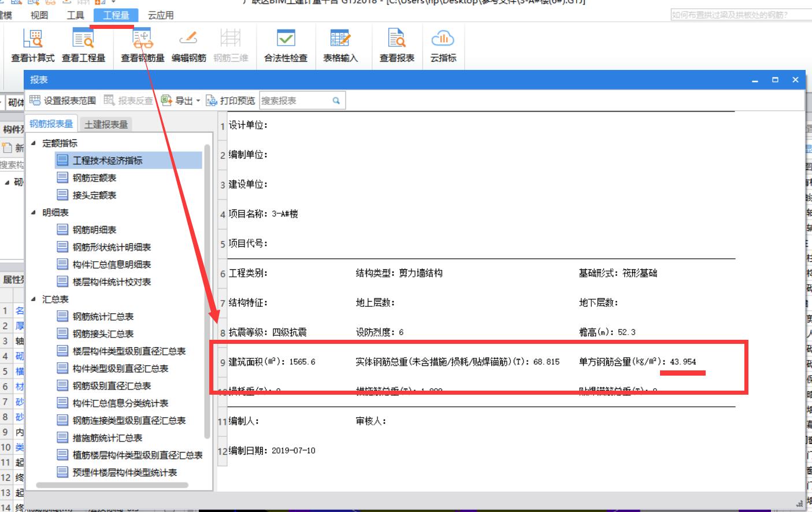Open 楼层构件类型级别直径汇总表 report
Image resolution: width=812 pixels, height=512 pixels.
tap(121, 351)
